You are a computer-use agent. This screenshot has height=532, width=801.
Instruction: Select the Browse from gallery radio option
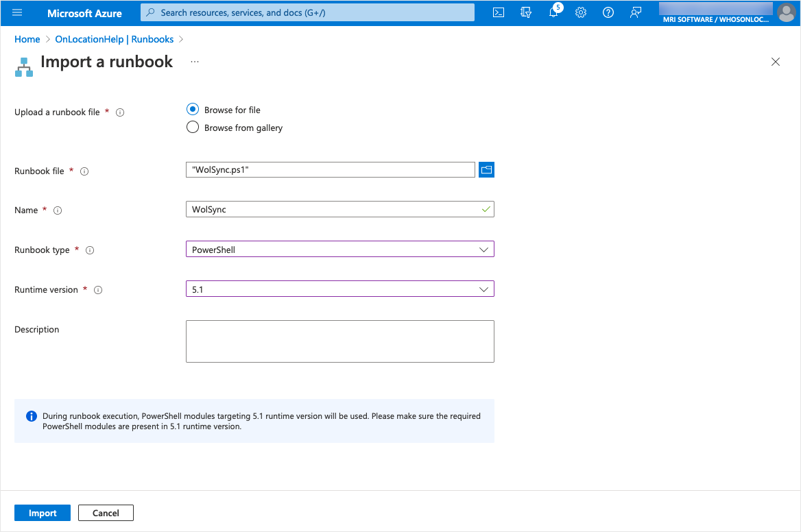193,128
